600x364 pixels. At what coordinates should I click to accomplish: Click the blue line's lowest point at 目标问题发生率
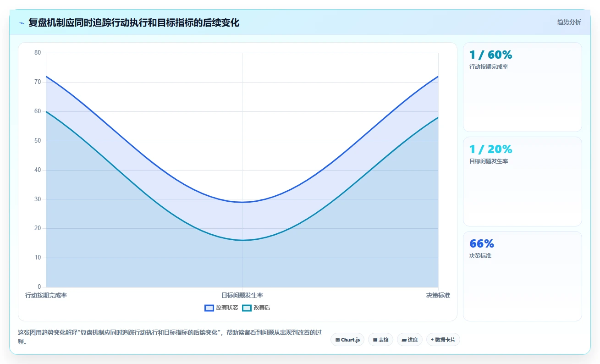(x=242, y=202)
